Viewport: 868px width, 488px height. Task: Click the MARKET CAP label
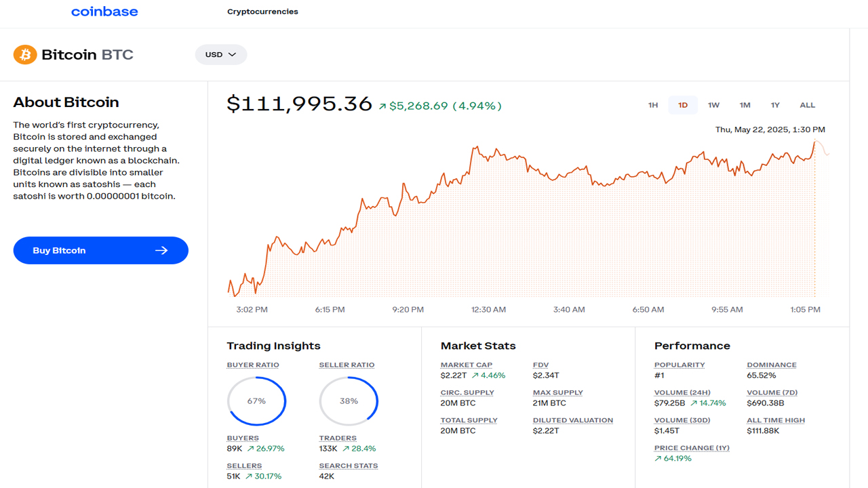coord(467,365)
